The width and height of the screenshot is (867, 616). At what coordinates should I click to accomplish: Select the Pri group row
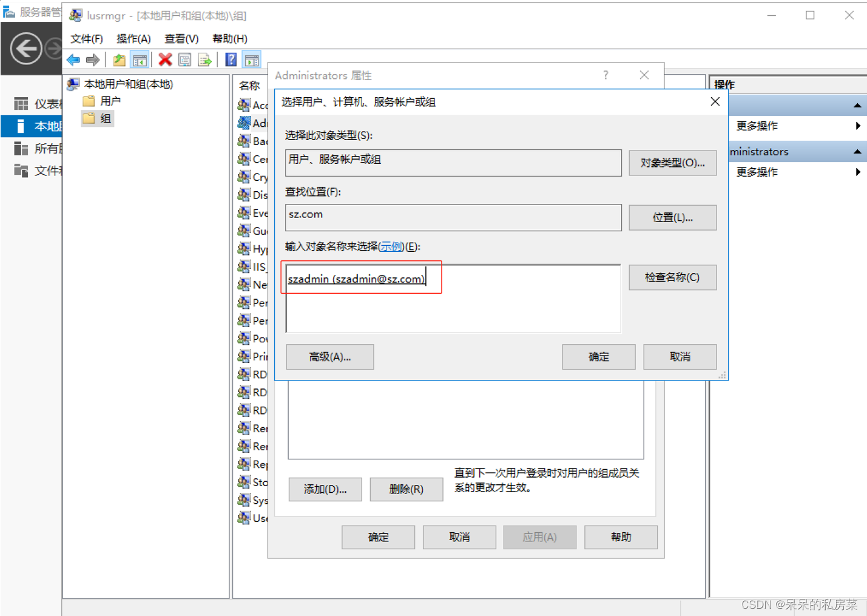252,356
